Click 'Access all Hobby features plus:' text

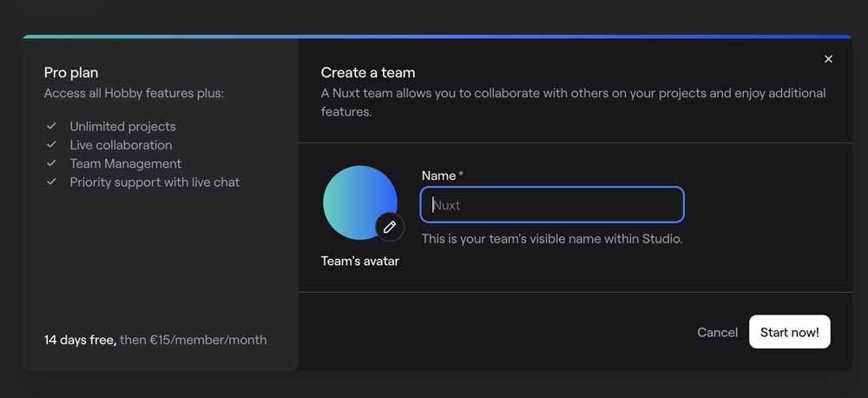(x=134, y=93)
